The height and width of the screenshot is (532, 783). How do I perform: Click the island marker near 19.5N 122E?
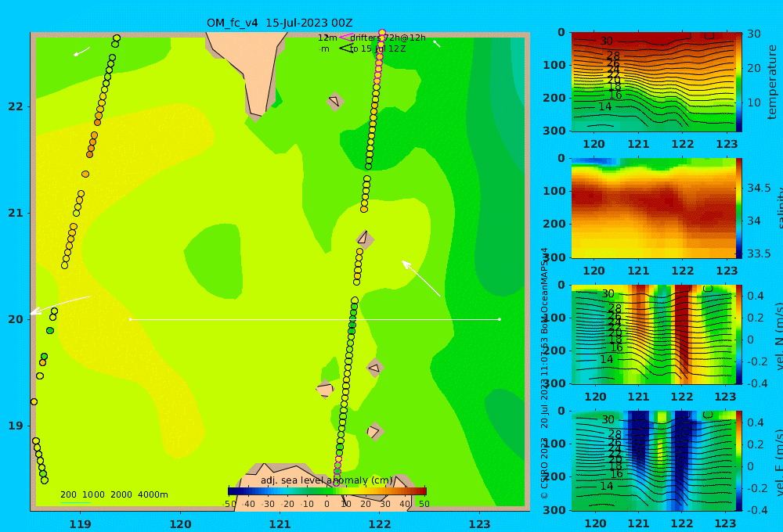pyautogui.click(x=374, y=368)
